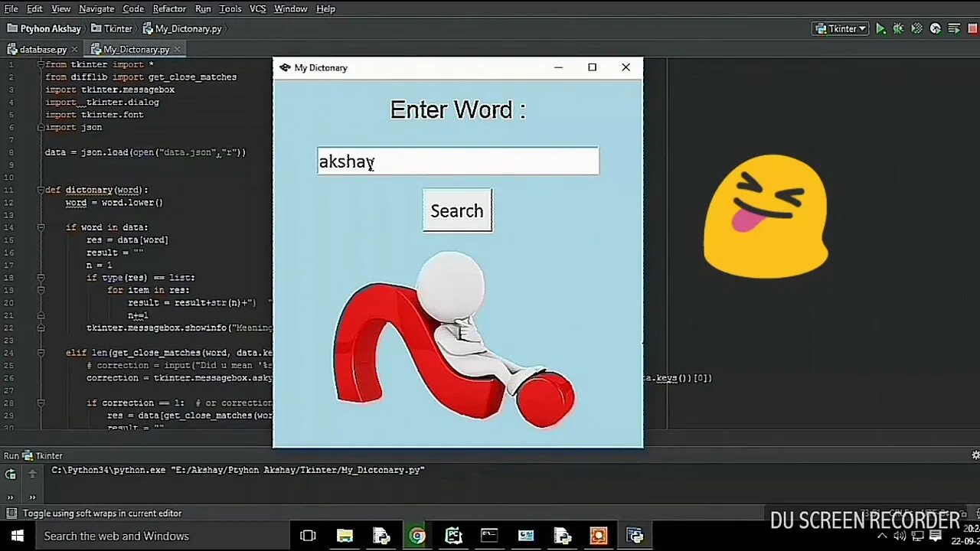The image size is (980, 551).
Task: Click Tkinter in the breadcrumb navigation bar
Action: coord(118,28)
